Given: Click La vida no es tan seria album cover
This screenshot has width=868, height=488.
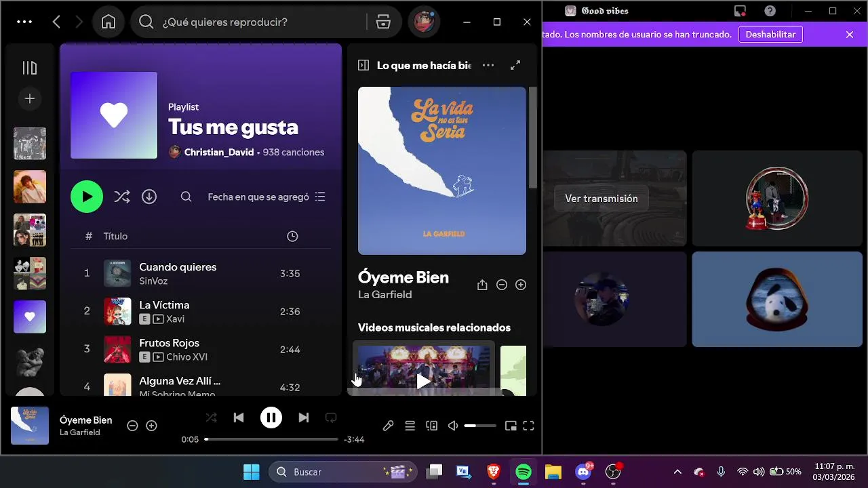Looking at the screenshot, I should click(x=442, y=171).
